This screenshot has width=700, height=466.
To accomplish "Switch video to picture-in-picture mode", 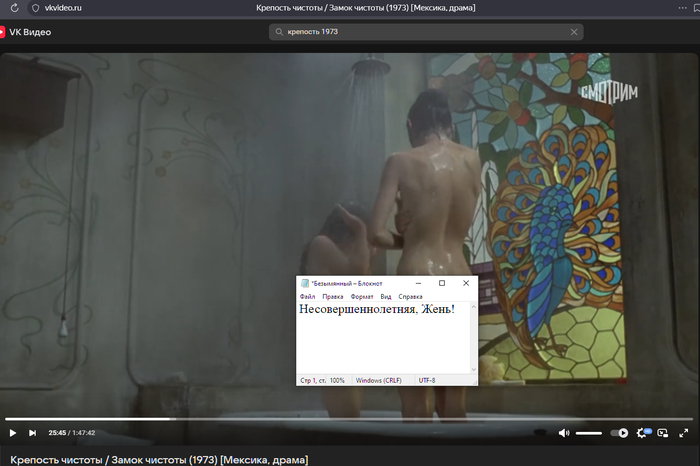I will point(662,433).
